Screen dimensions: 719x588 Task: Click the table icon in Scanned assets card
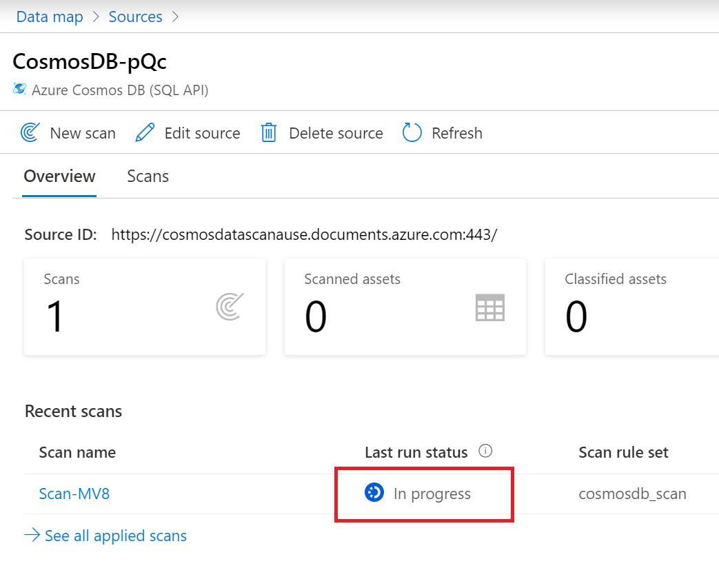tap(490, 307)
